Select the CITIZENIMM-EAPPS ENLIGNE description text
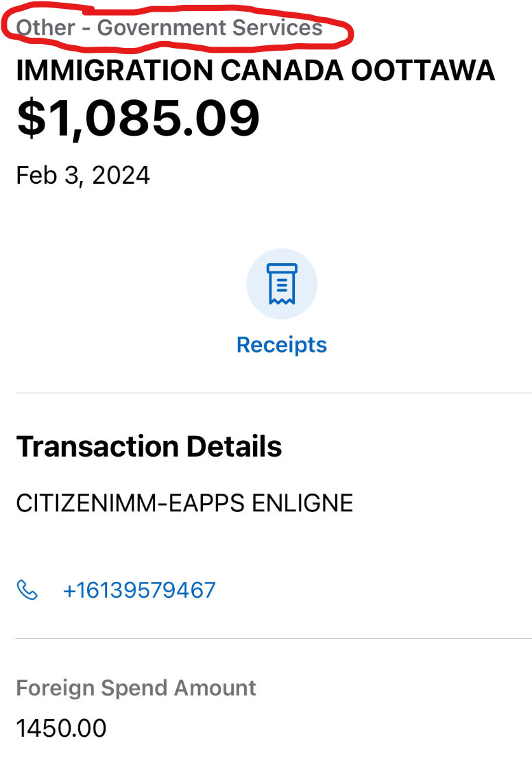 pyautogui.click(x=184, y=503)
